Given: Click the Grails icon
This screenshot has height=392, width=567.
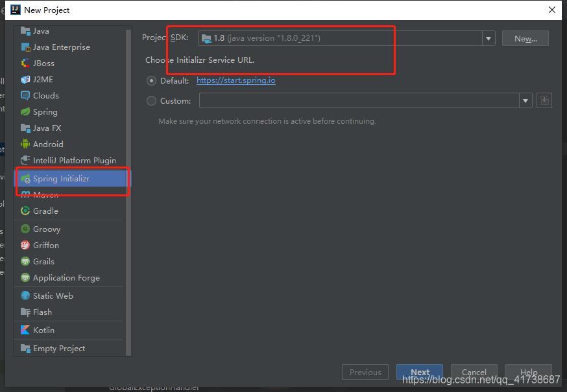Looking at the screenshot, I should pos(25,261).
